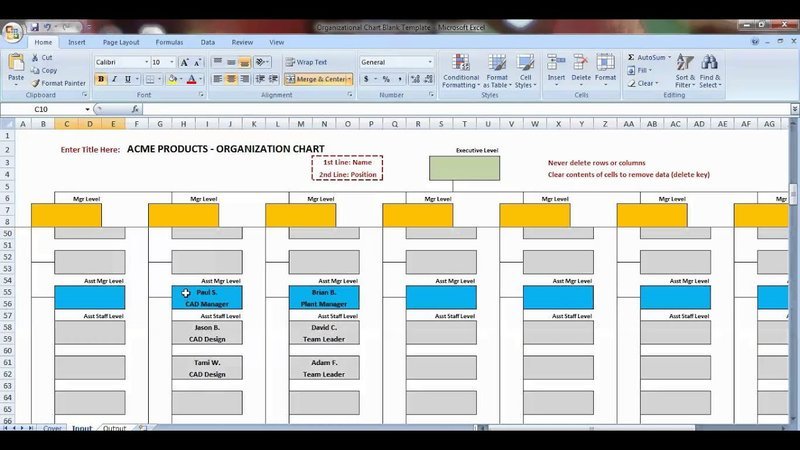Open the Calibri font name dropdown
800x450 pixels.
(146, 62)
